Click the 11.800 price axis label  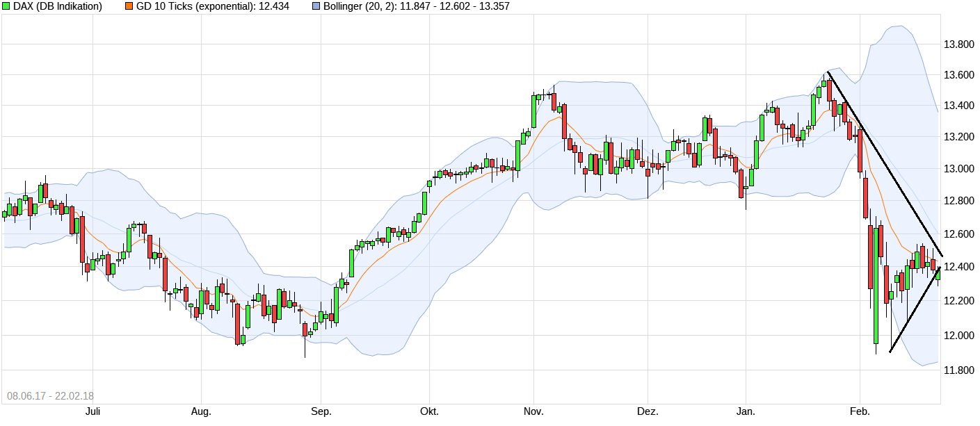(960, 370)
